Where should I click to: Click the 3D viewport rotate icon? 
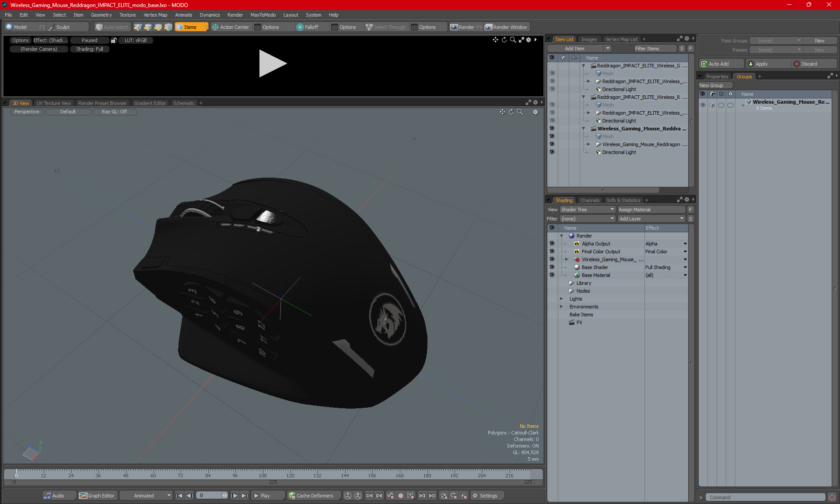coord(511,112)
